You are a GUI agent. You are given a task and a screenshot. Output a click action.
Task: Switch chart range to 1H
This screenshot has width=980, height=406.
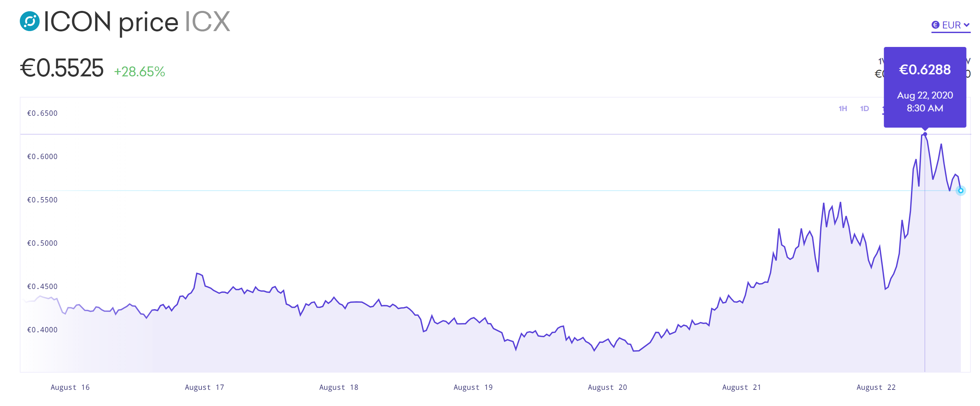843,108
